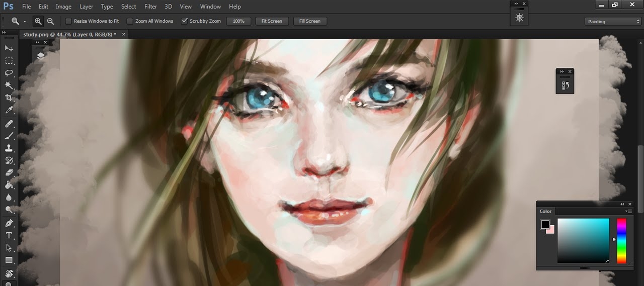Click the 100% zoom button
The height and width of the screenshot is (286, 644).
238,21
